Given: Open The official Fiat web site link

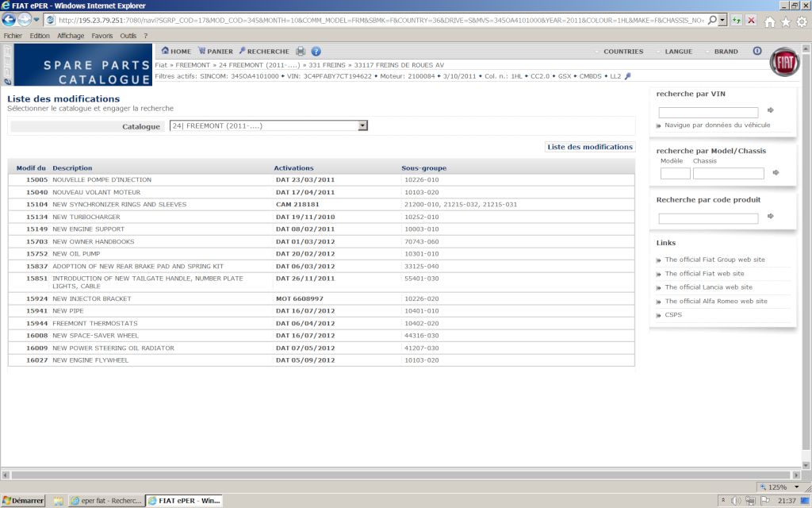Looking at the screenshot, I should [x=704, y=274].
